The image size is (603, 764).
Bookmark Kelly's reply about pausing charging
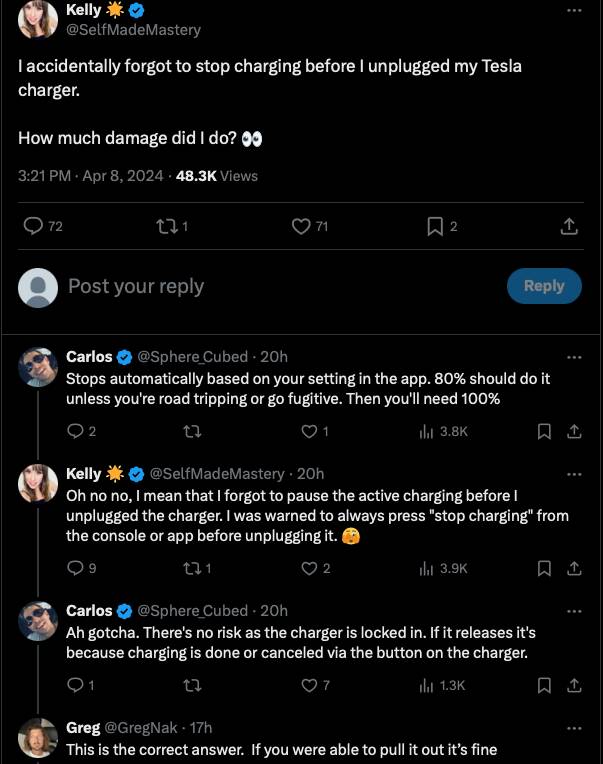[545, 568]
